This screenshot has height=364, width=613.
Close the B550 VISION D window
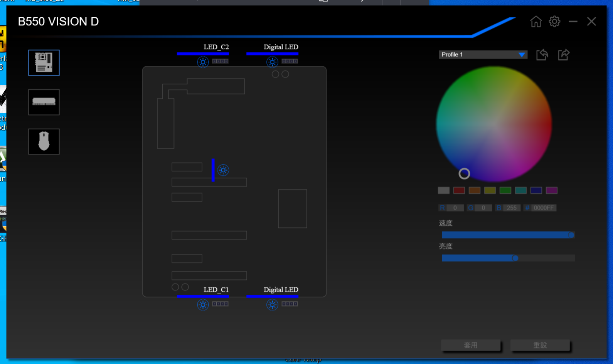pos(591,22)
